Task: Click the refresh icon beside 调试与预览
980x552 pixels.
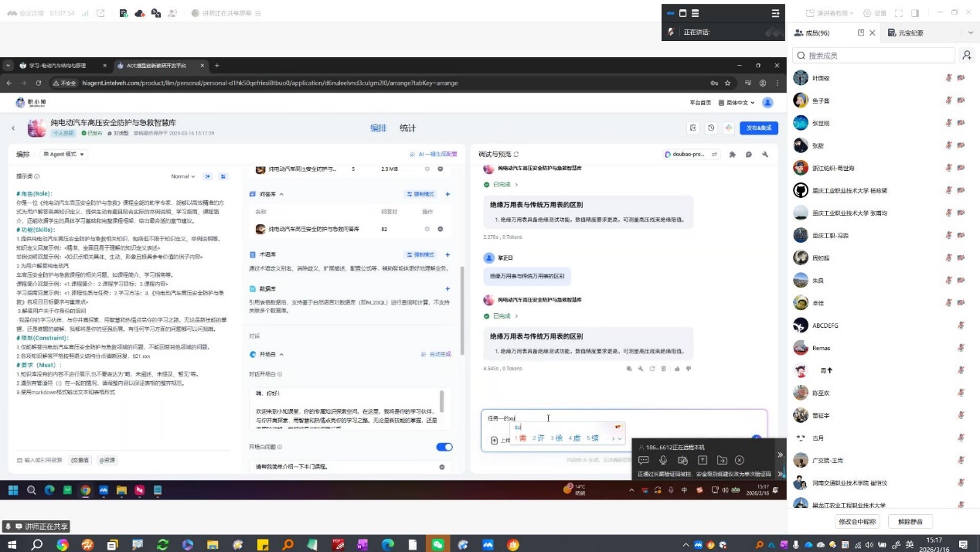Action: pyautogui.click(x=516, y=155)
